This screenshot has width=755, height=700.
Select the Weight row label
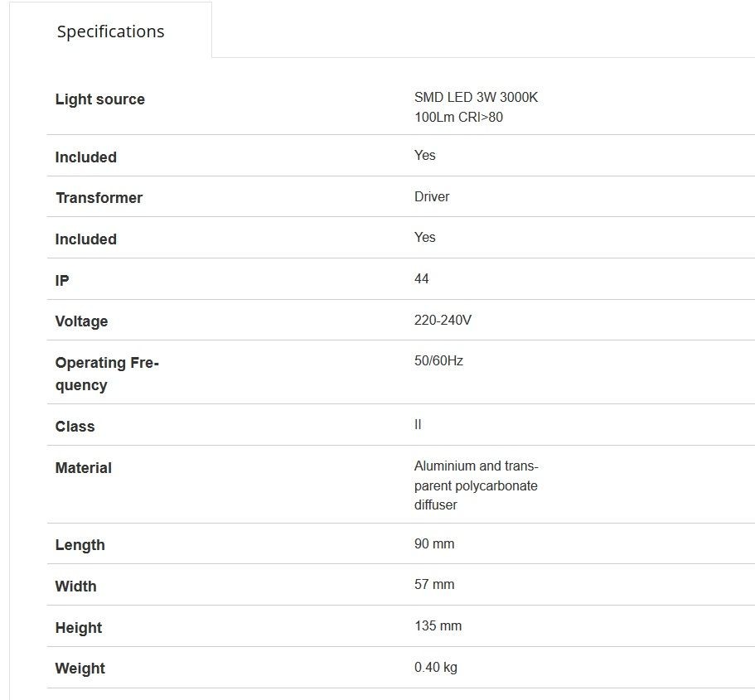(80, 669)
